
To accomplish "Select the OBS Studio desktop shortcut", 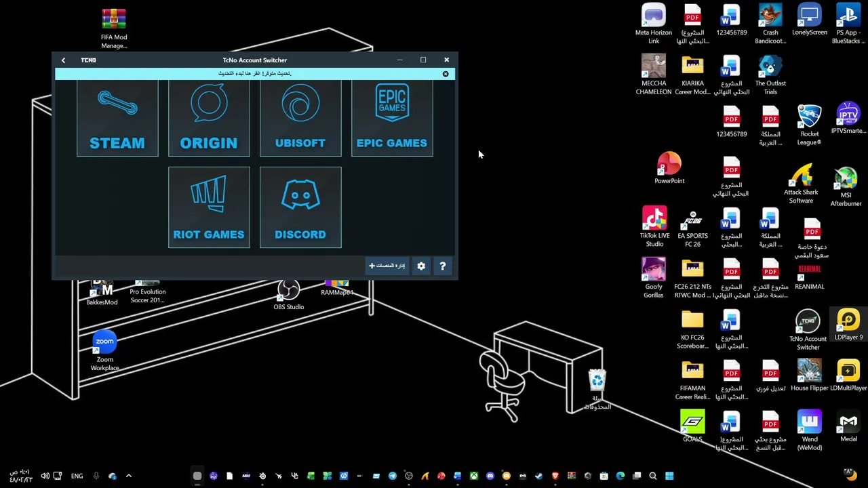I will point(288,296).
